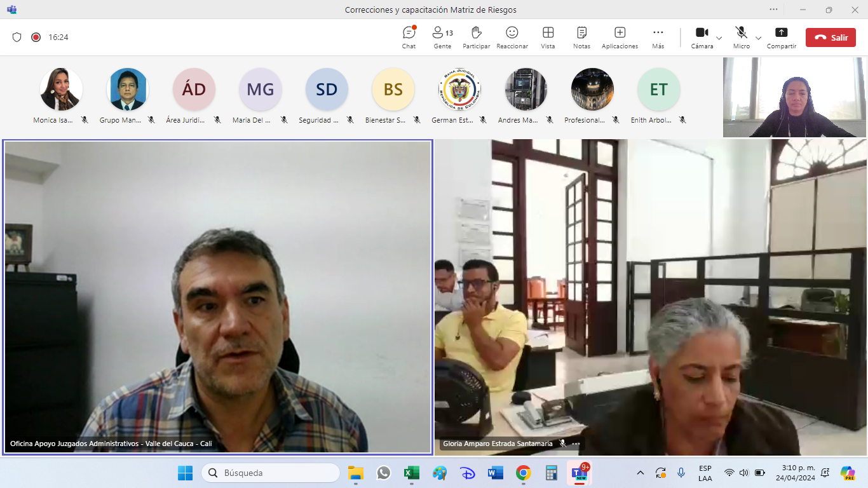
Task: Show the Gente participants list
Action: 442,37
